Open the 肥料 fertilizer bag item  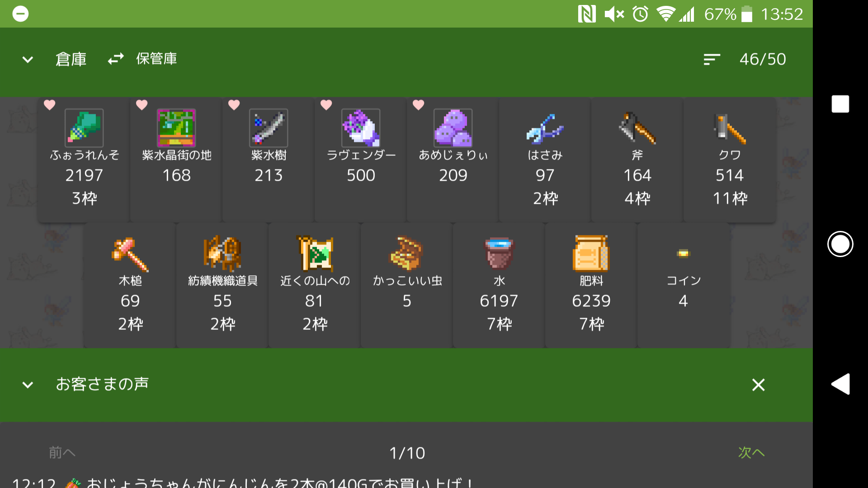point(591,253)
